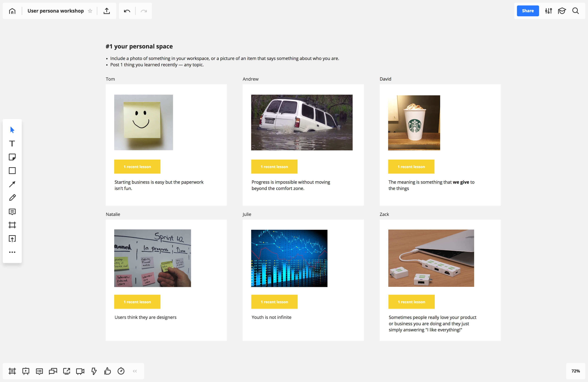The image size is (588, 382).
Task: Expand Tom's 1 recent lesson section
Action: (x=137, y=167)
